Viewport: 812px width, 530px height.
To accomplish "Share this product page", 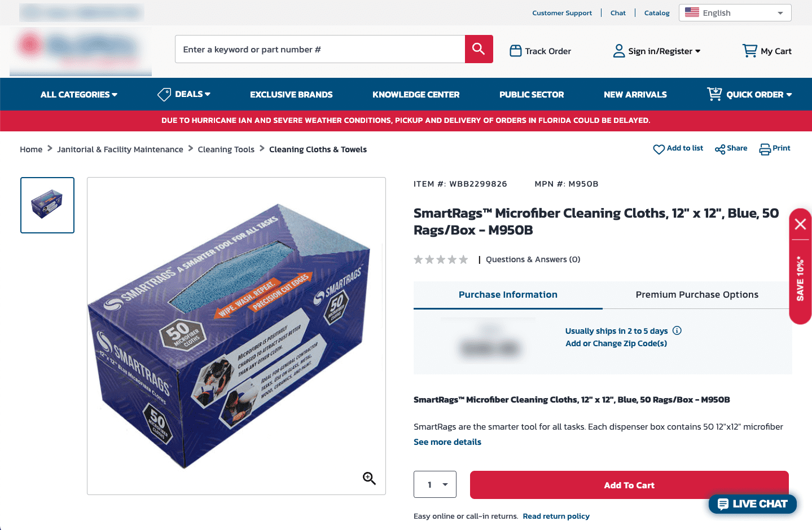I will 731,148.
